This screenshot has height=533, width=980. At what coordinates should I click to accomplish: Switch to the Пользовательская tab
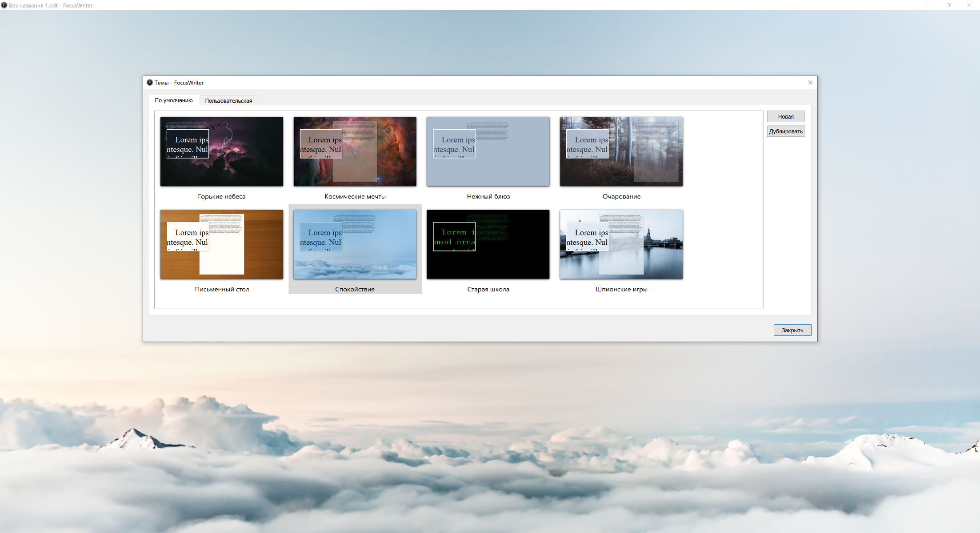click(x=228, y=101)
